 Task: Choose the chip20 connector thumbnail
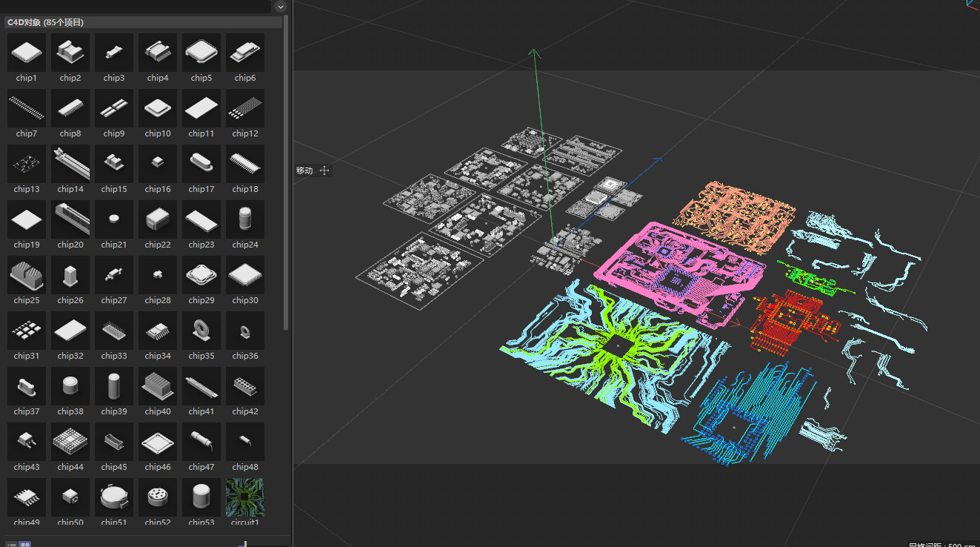70,219
